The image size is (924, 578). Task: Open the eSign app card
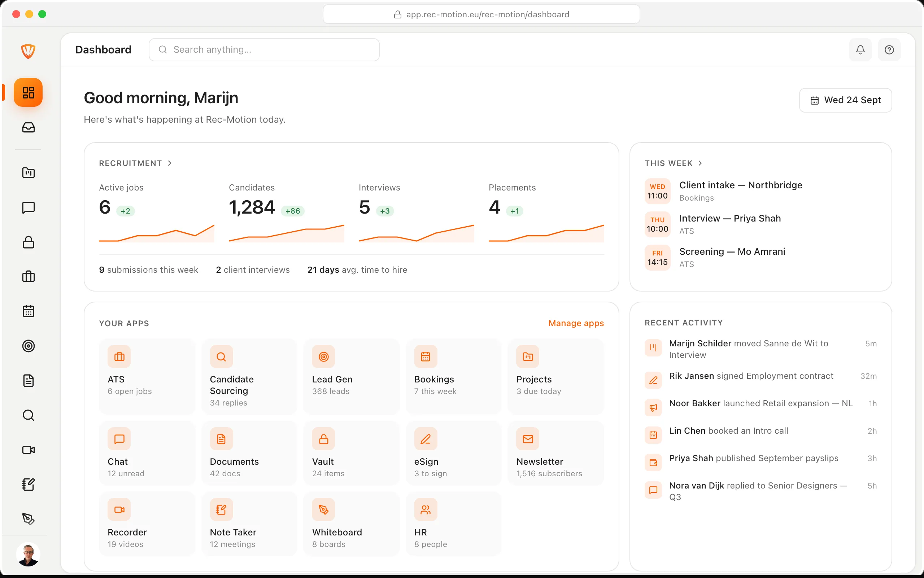pyautogui.click(x=454, y=453)
